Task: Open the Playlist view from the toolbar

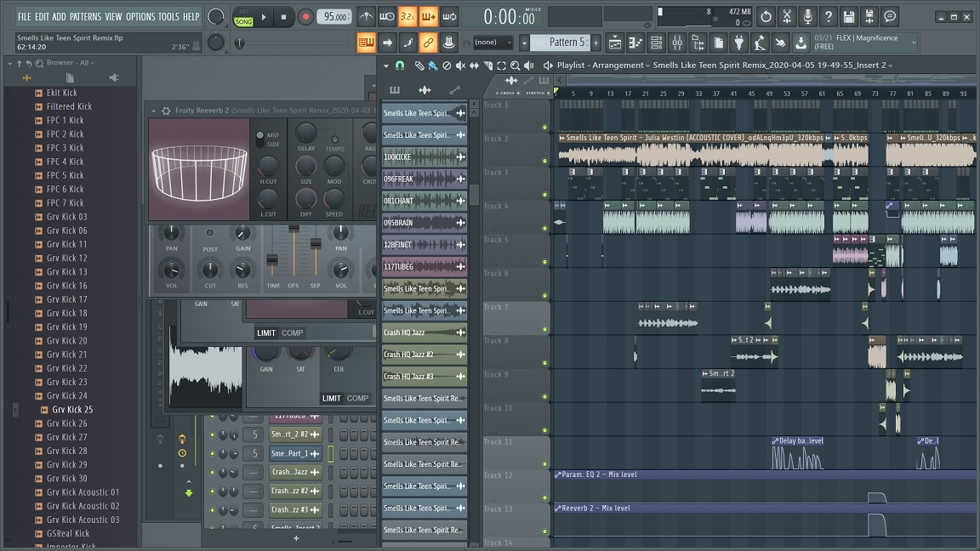Action: 615,43
